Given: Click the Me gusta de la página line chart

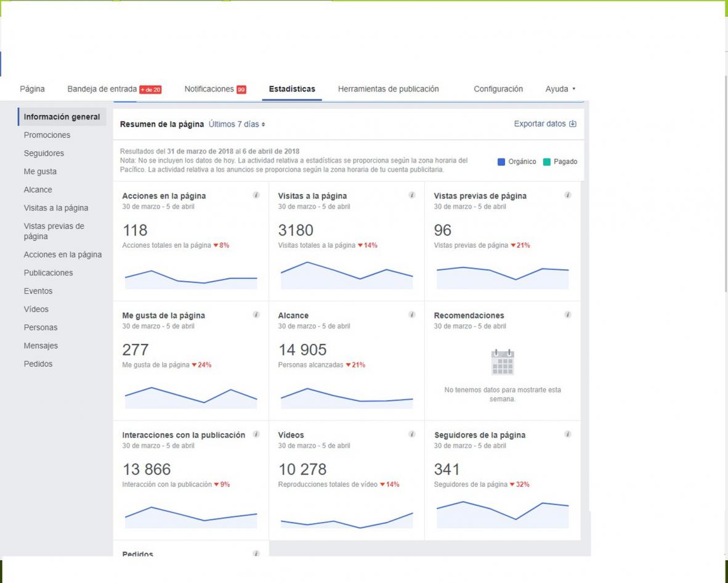Looking at the screenshot, I should tap(191, 397).
